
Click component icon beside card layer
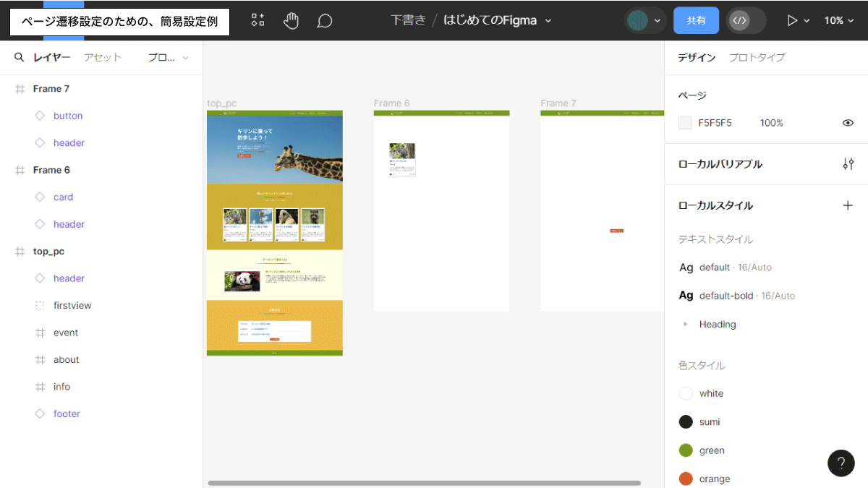(x=40, y=197)
